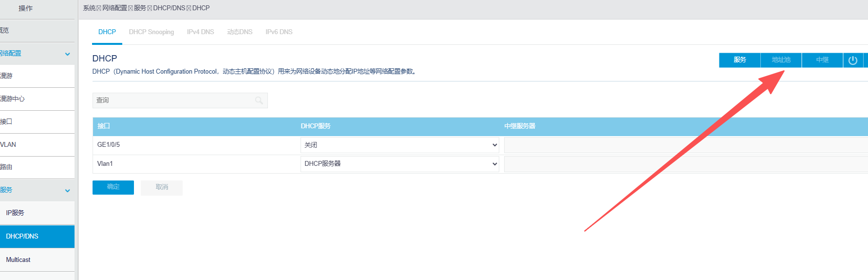
Task: Select the 动态DNS tab
Action: [x=240, y=32]
